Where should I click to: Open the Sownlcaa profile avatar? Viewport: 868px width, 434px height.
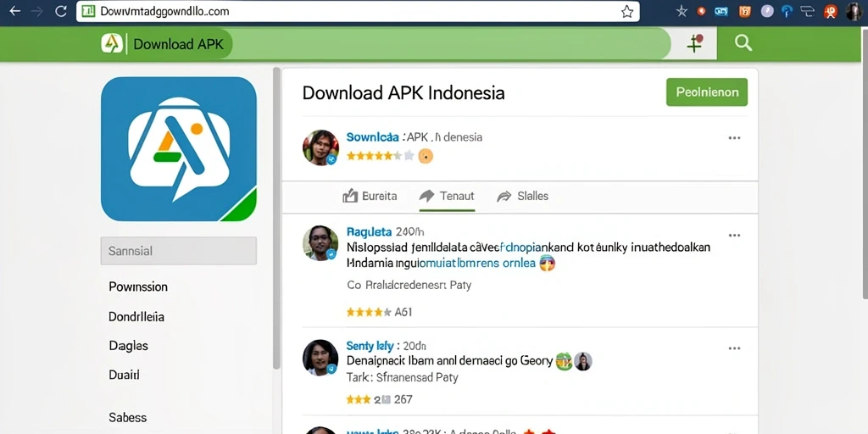[x=320, y=147]
